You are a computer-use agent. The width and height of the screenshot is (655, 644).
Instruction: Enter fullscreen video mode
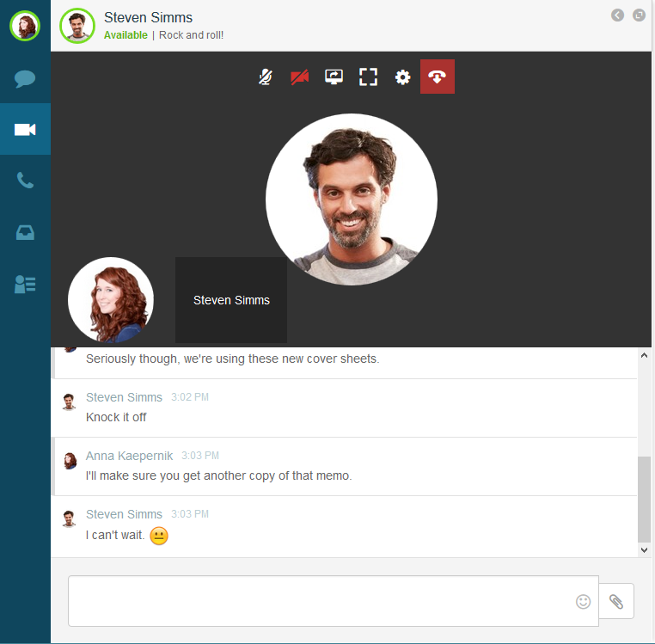point(368,77)
